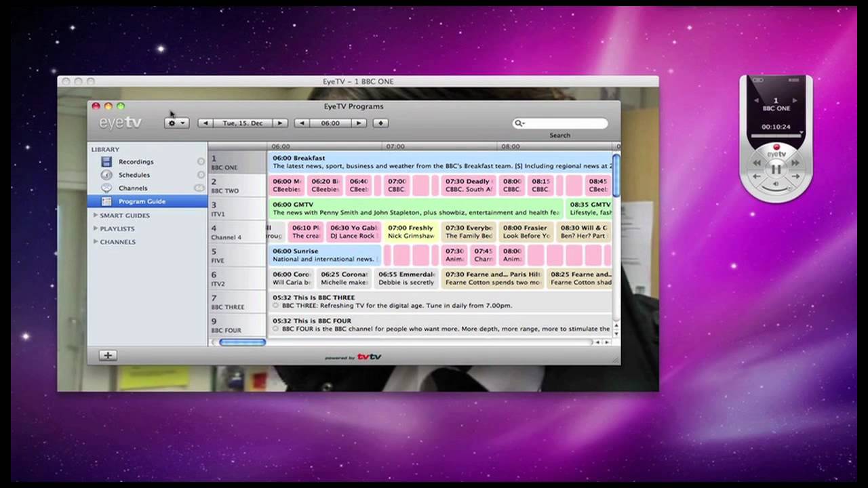Click the red record button on remote
Image resolution: width=868 pixels, height=488 pixels.
pyautogui.click(x=777, y=147)
